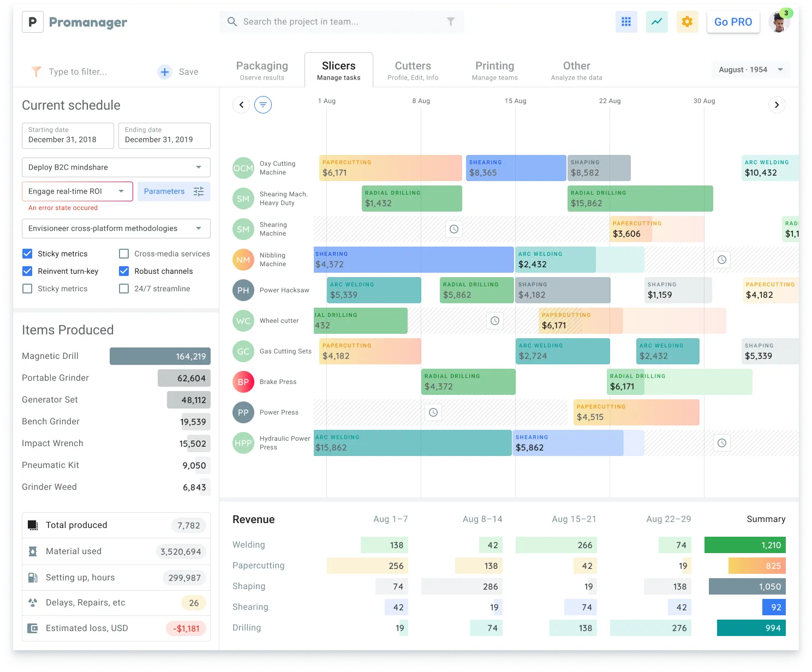The image size is (812, 672).
Task: Open the settings gear icon
Action: click(687, 22)
